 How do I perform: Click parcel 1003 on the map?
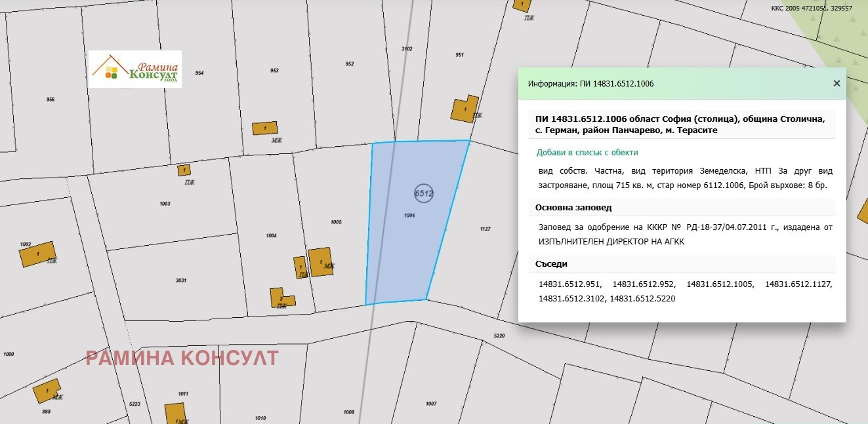[165, 204]
